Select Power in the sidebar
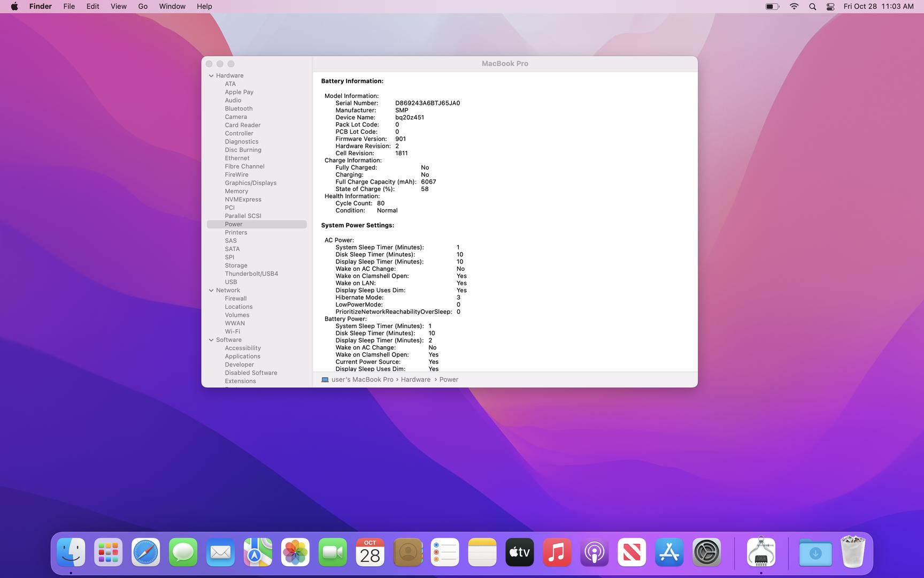Screen dimensions: 924x578 click(257, 224)
